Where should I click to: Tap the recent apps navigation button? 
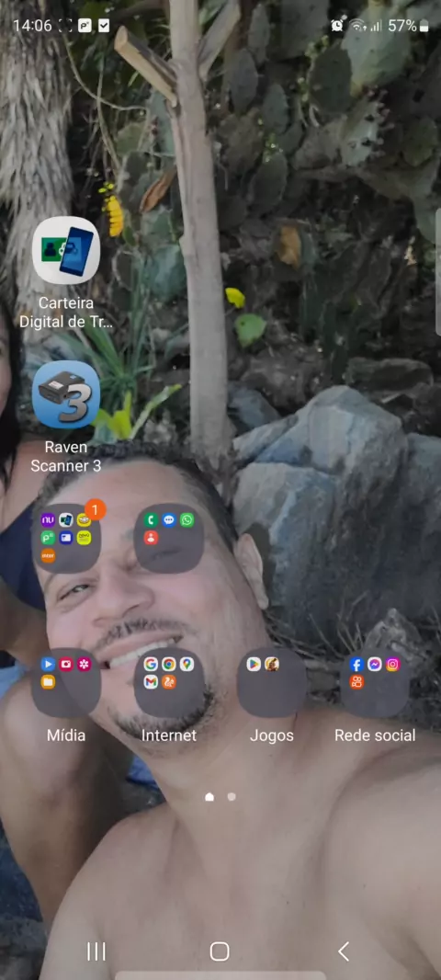click(96, 952)
